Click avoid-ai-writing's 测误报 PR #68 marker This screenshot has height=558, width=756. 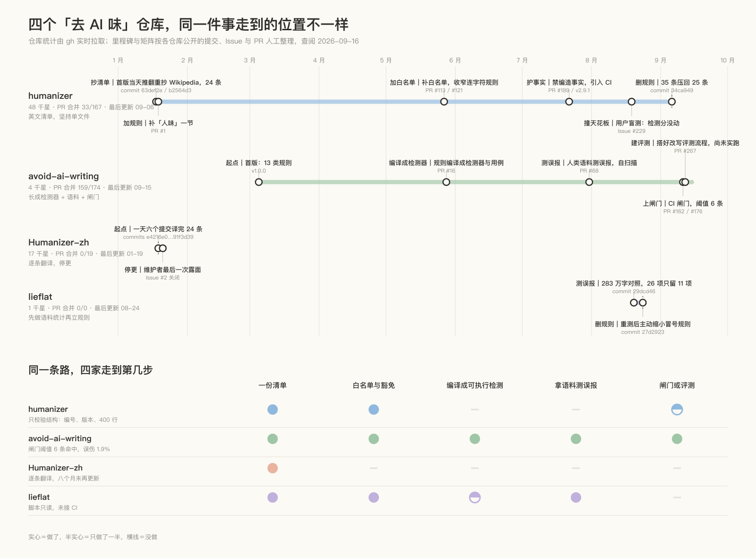(589, 182)
